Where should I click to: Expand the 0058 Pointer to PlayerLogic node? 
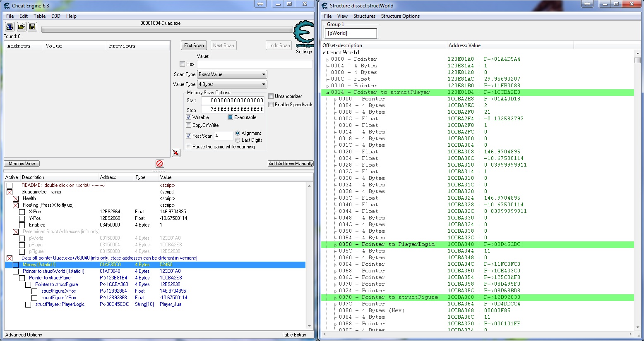click(335, 245)
